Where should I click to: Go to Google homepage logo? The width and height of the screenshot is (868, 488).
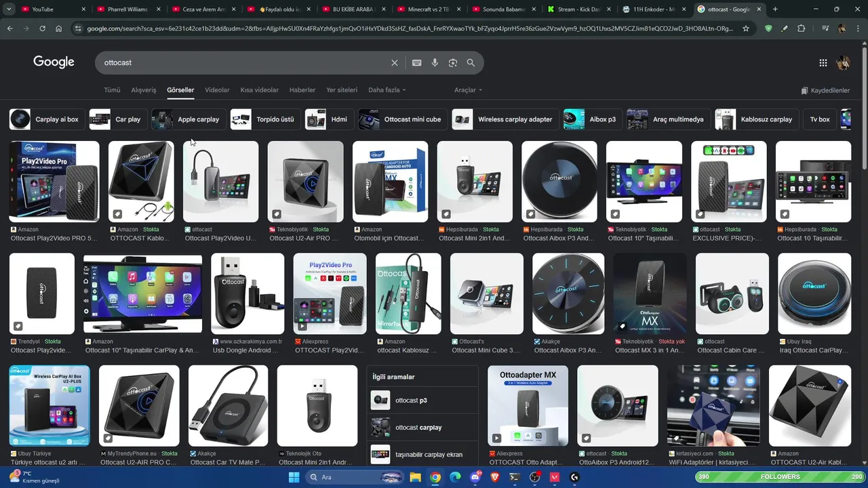click(54, 62)
